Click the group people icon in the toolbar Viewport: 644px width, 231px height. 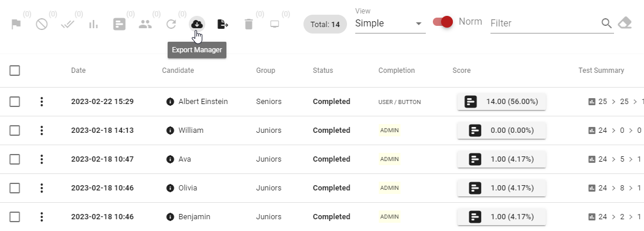[x=145, y=24]
